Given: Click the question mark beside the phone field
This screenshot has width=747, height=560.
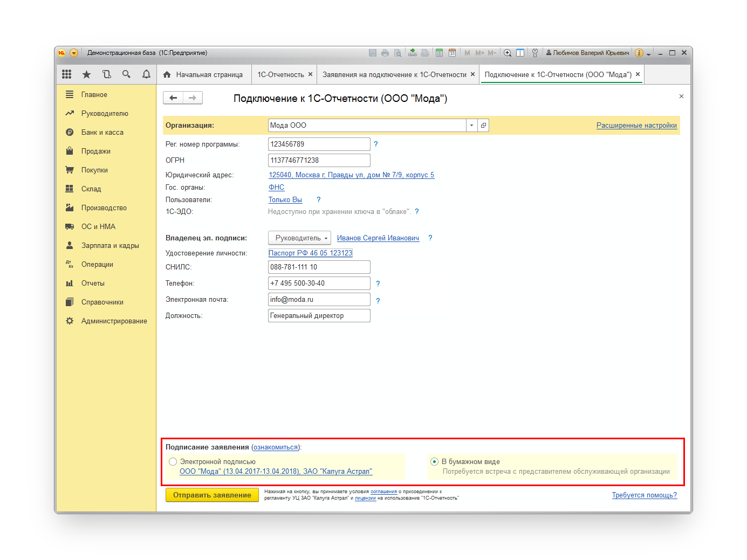Looking at the screenshot, I should click(378, 284).
